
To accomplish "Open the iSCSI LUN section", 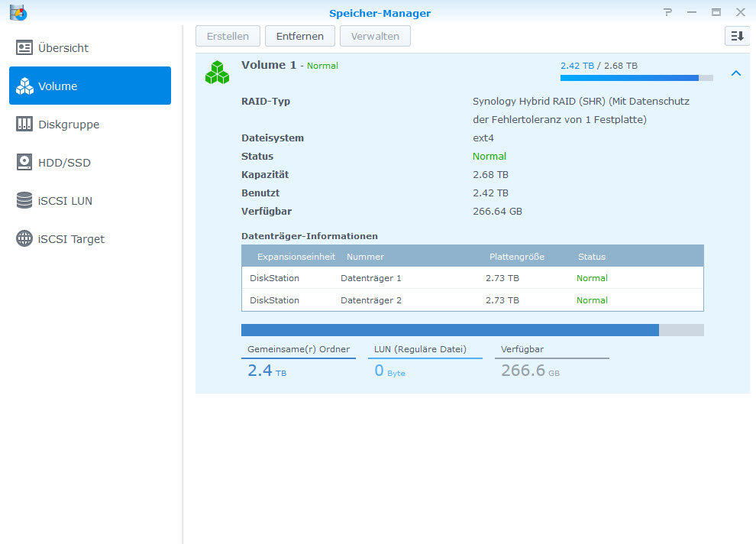I will pos(65,201).
